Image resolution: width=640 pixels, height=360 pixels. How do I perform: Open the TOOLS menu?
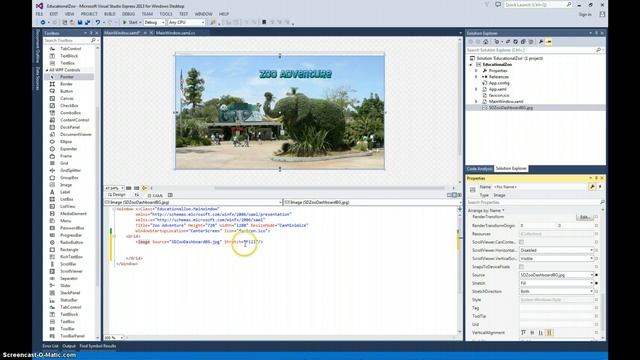click(166, 14)
